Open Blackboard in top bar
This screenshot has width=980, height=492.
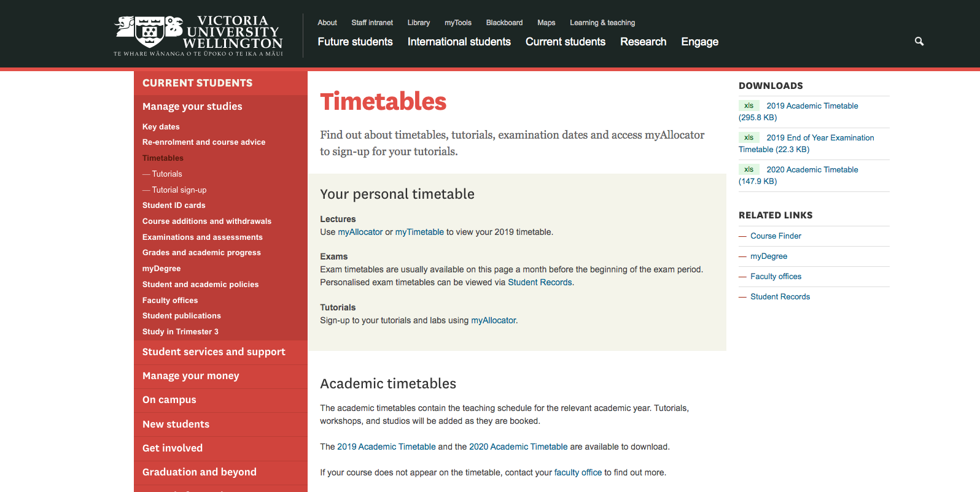pos(504,23)
